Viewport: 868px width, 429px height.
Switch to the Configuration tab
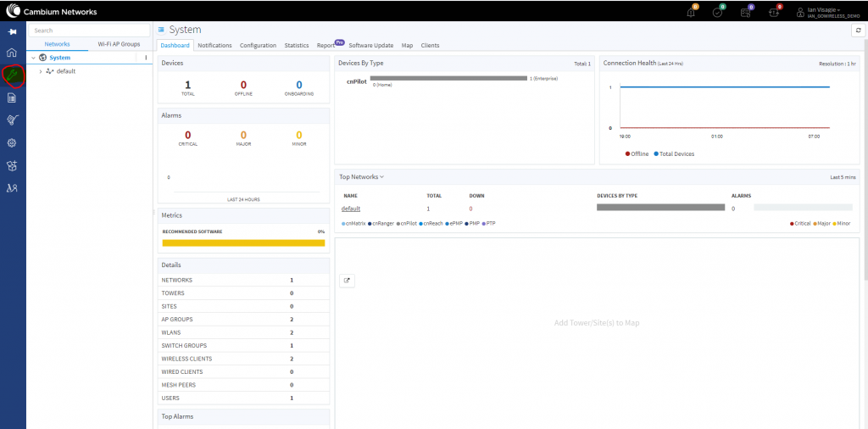pyautogui.click(x=258, y=46)
